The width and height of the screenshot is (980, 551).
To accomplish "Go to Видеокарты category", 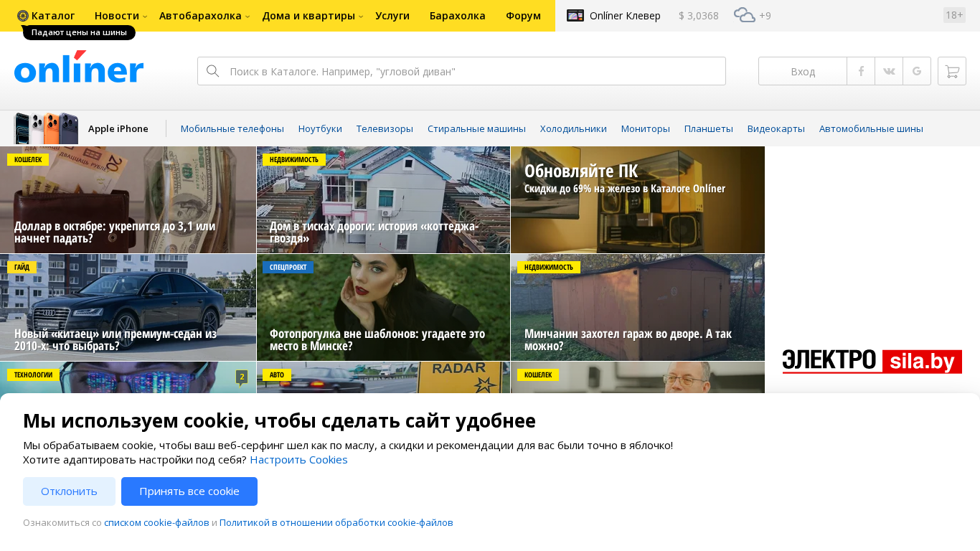I will point(776,128).
